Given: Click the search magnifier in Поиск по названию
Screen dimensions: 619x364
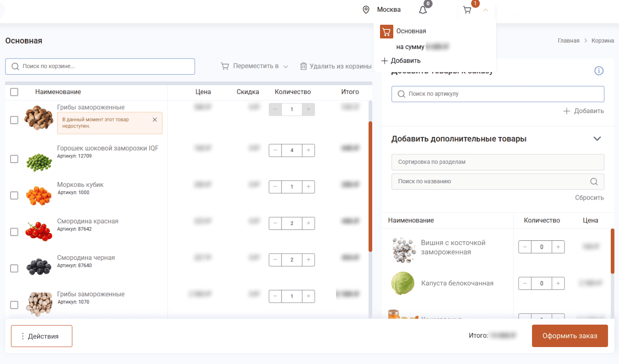Looking at the screenshot, I should click(x=594, y=181).
